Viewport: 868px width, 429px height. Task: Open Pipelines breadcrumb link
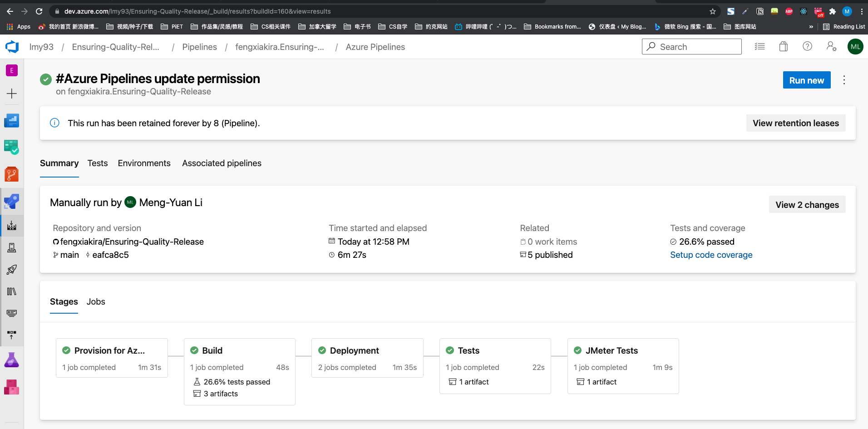point(200,47)
